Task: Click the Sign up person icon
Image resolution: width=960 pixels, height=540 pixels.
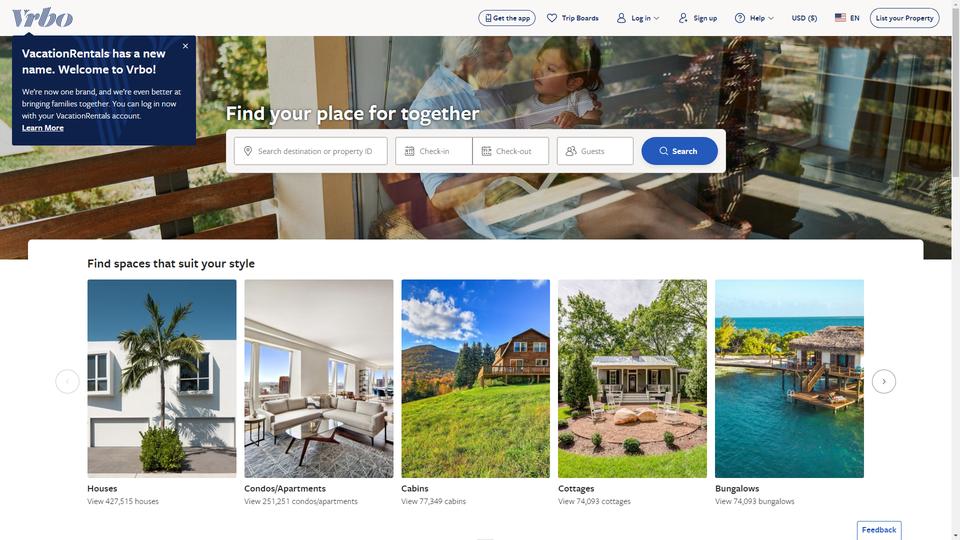Action: click(x=683, y=18)
